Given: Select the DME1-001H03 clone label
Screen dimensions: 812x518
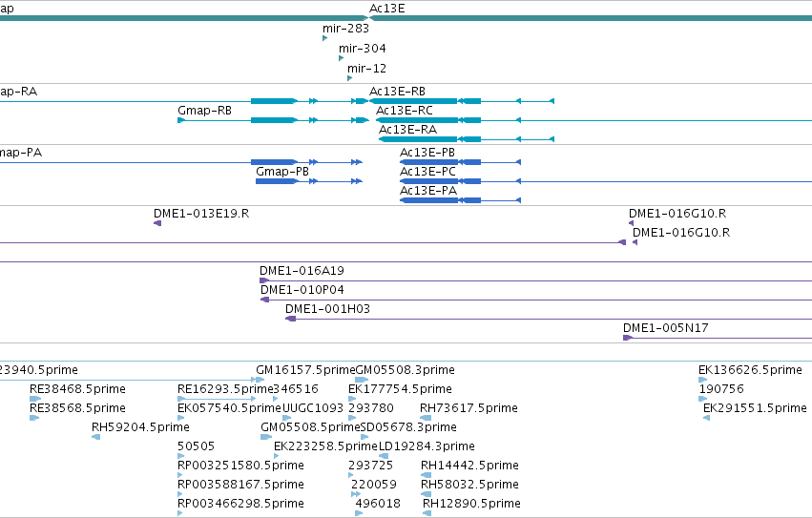Looking at the screenshot, I should (327, 309).
